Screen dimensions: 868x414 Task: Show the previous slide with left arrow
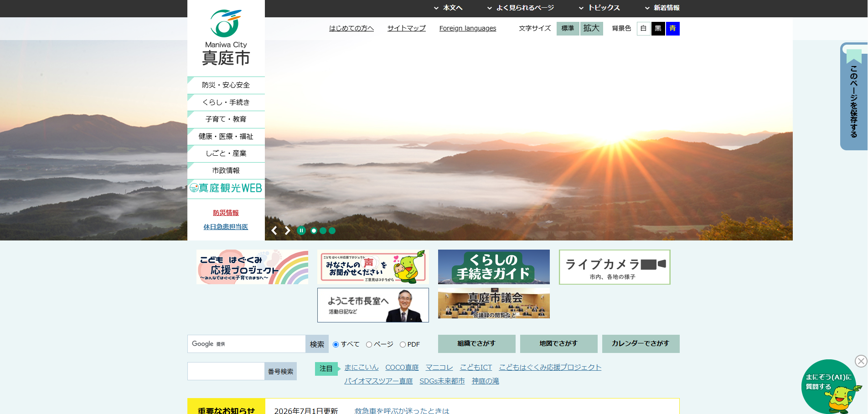[x=274, y=230]
